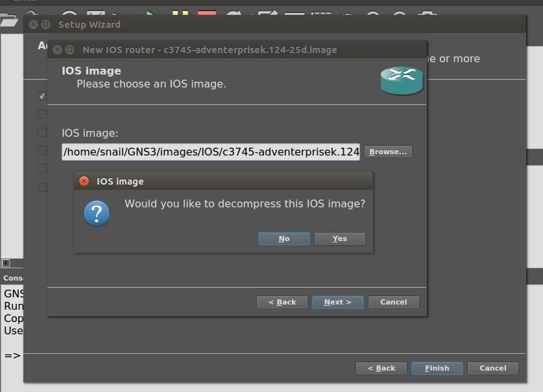Close the IOS image question dialog
This screenshot has height=392, width=543.
pos(84,181)
